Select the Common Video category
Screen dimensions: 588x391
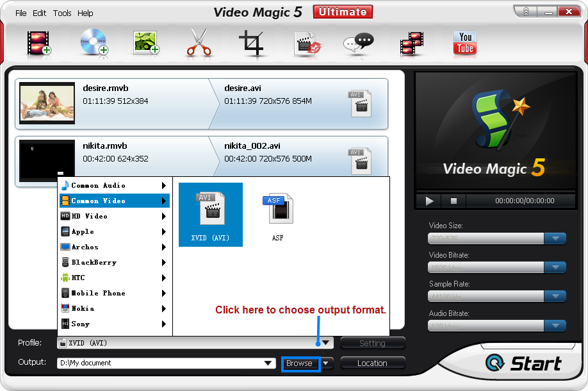coord(115,201)
